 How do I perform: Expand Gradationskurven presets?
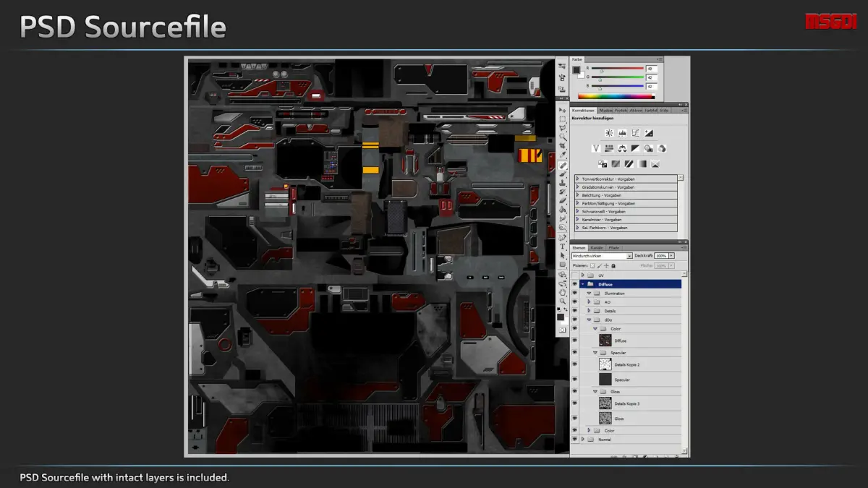(x=577, y=187)
